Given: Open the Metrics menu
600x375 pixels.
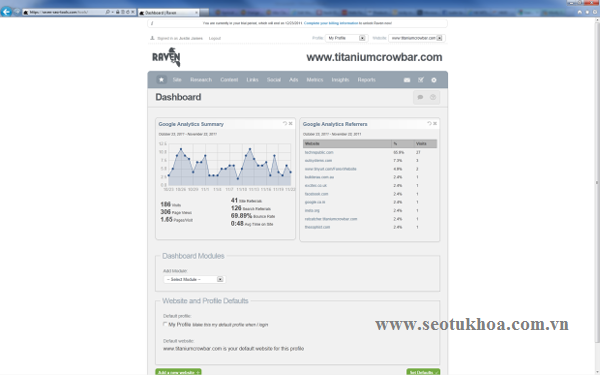Looking at the screenshot, I should pos(315,80).
